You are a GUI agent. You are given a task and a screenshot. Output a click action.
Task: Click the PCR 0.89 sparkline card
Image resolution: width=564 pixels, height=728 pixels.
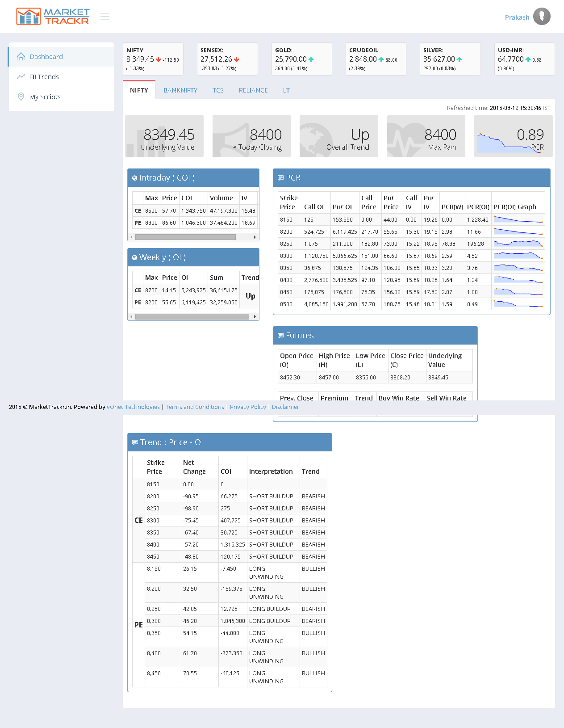(x=513, y=136)
